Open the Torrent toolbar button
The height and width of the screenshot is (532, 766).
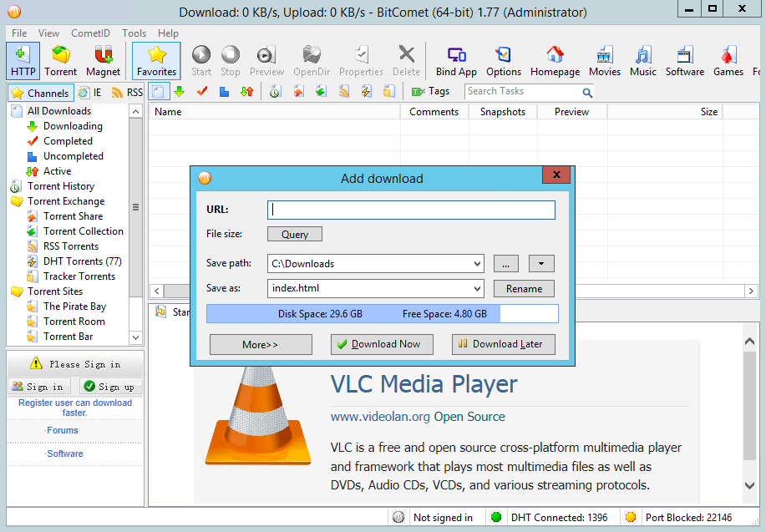coord(61,61)
